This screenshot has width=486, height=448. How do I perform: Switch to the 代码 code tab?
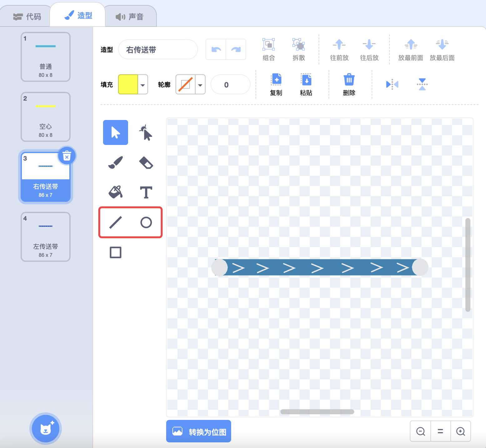27,17
